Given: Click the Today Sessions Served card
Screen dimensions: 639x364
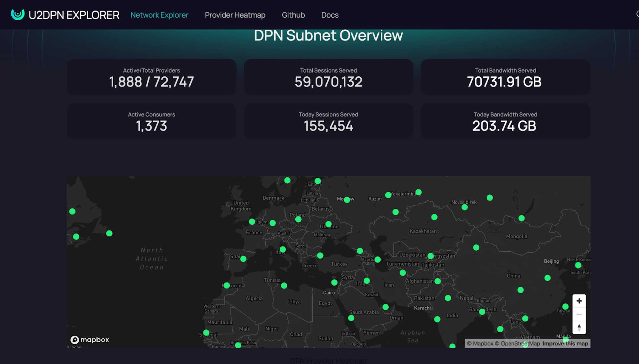Looking at the screenshot, I should (x=328, y=121).
